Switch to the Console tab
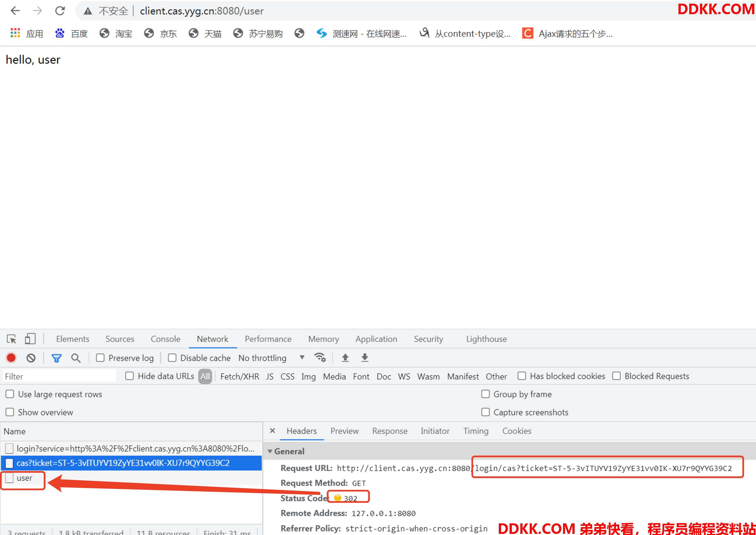This screenshot has width=756, height=535. tap(165, 339)
